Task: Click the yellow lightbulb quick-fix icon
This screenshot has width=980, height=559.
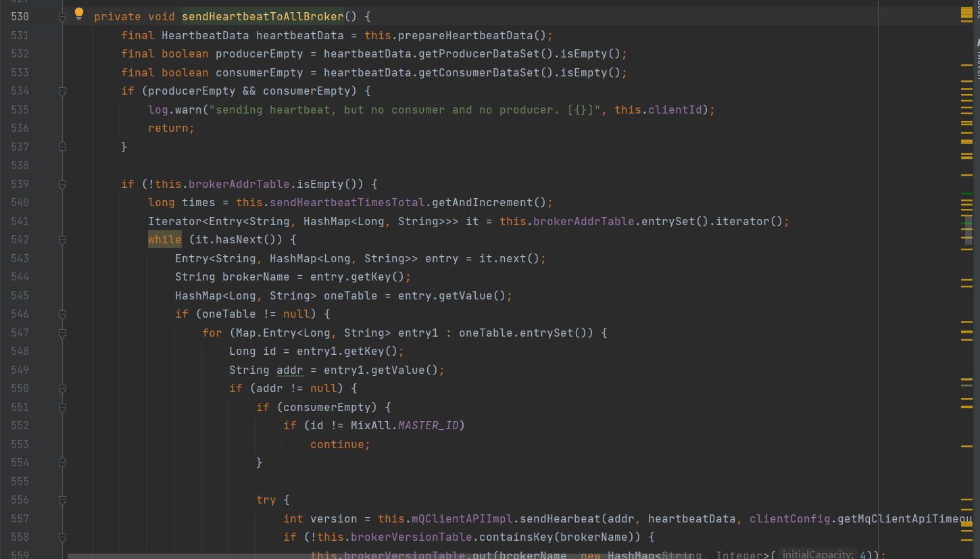Action: coord(79,14)
